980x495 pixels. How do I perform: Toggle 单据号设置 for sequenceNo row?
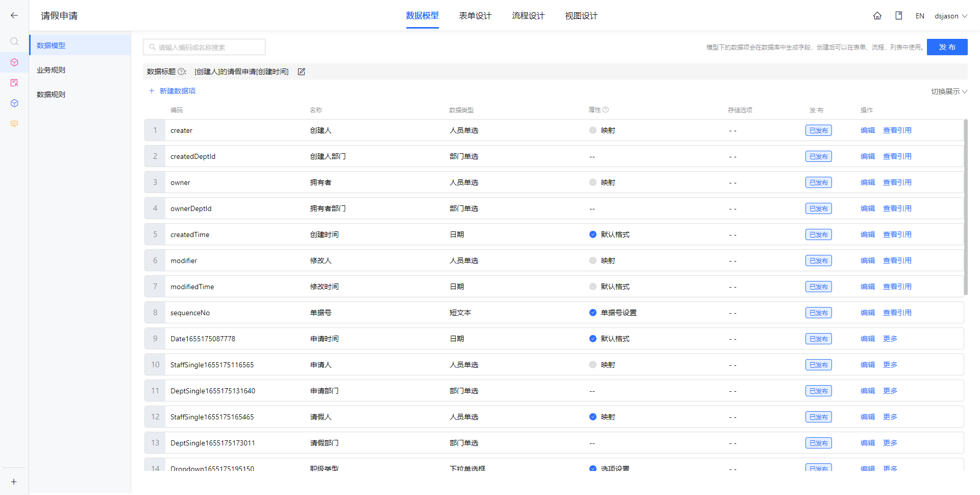[593, 313]
